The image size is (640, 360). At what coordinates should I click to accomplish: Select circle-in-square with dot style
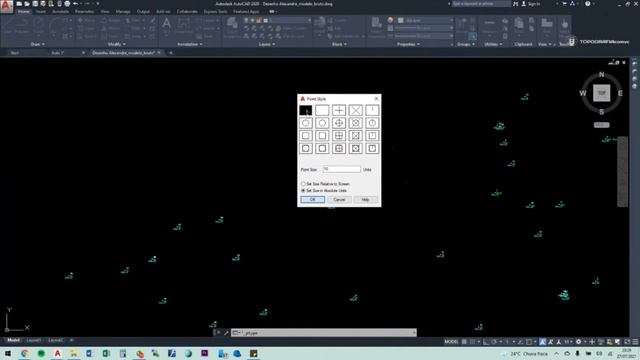click(x=306, y=149)
